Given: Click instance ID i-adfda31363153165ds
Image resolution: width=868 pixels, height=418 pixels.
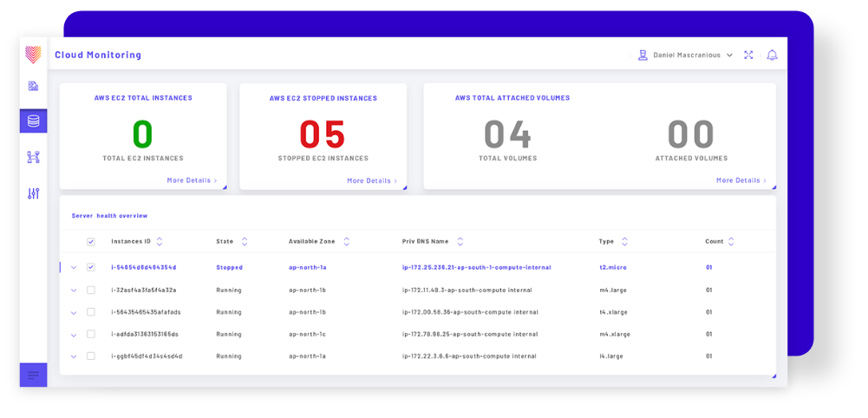Looking at the screenshot, I should [145, 335].
